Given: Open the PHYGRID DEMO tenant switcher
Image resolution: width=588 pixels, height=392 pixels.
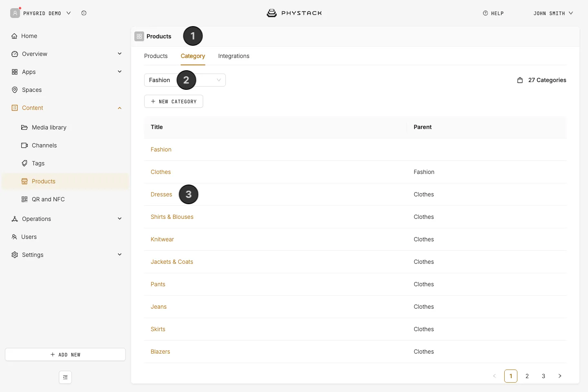Looking at the screenshot, I should click(x=41, y=13).
